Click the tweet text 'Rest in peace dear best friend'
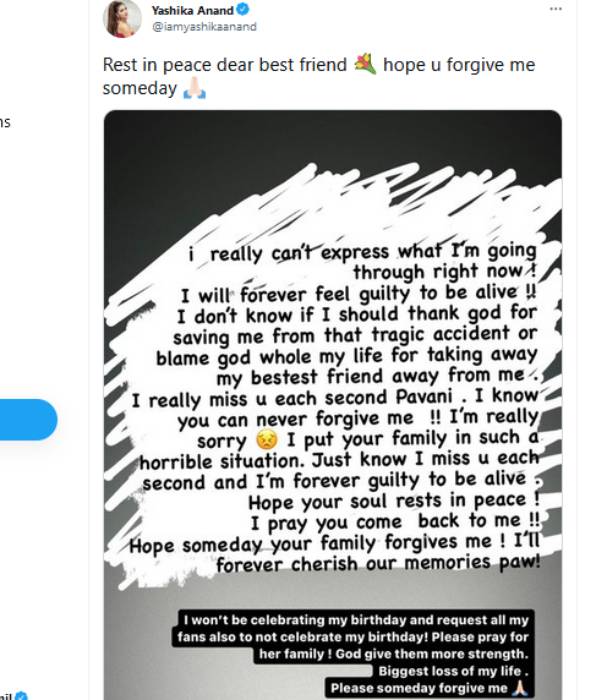600x700 pixels. click(226, 65)
